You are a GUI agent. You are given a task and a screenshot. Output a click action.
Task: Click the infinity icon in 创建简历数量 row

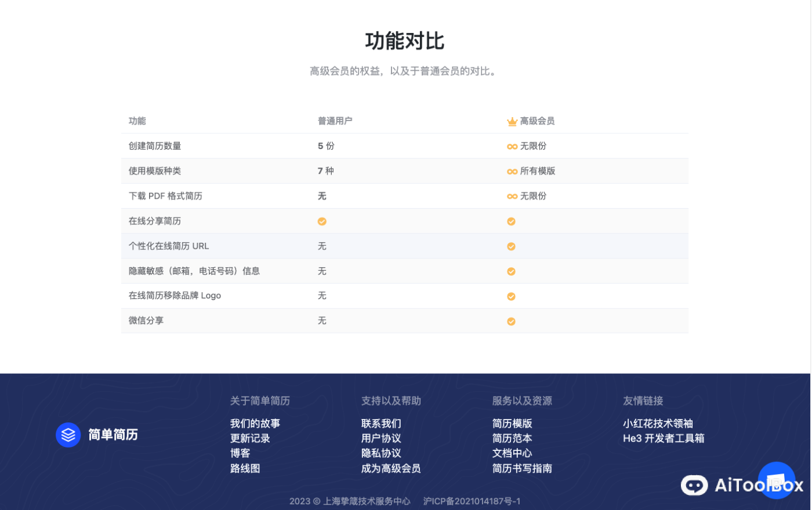tap(512, 146)
